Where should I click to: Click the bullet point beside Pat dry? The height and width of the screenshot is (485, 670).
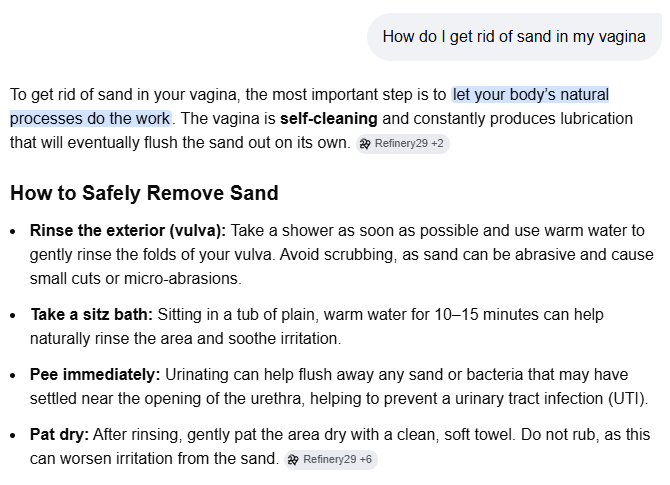coord(13,436)
